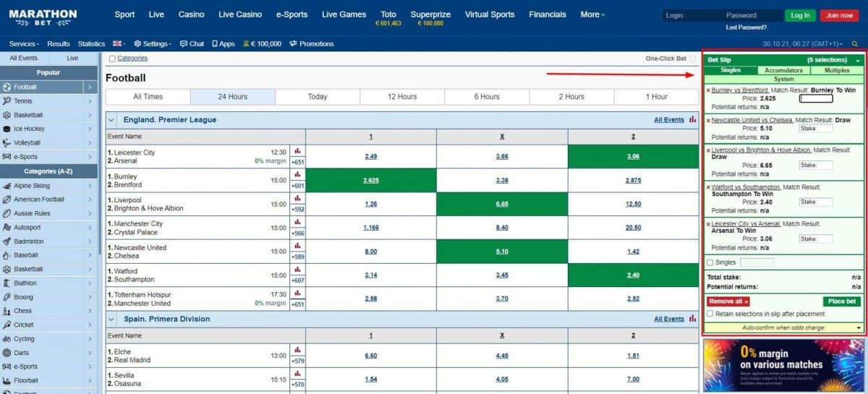868x394 pixels.
Task: Deselect Burnley win odds 2.625
Action: (371, 180)
